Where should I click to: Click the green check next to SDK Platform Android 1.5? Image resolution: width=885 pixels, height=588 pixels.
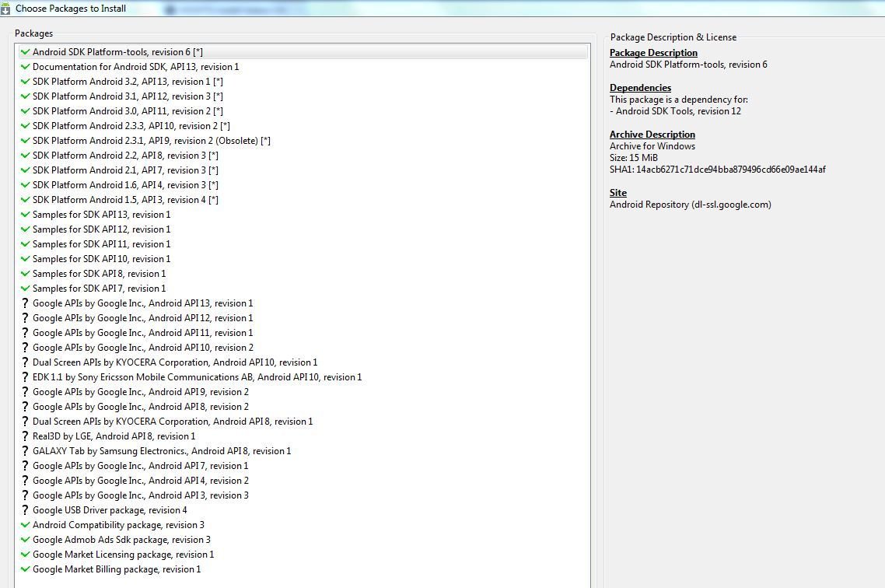click(x=25, y=200)
